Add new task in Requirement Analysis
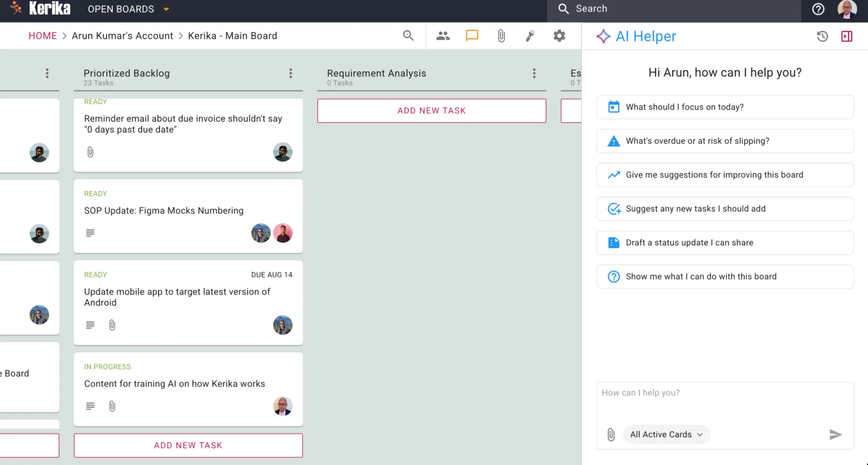Image resolution: width=868 pixels, height=465 pixels. click(x=432, y=111)
